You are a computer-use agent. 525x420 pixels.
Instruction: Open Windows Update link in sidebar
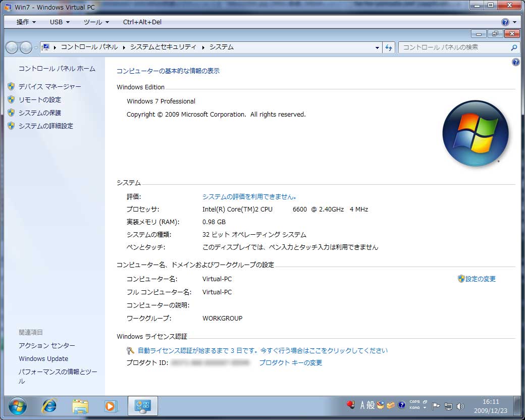tap(43, 359)
